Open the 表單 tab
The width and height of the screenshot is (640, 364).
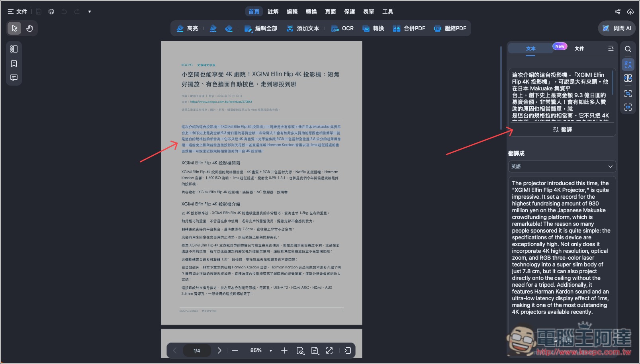(369, 12)
